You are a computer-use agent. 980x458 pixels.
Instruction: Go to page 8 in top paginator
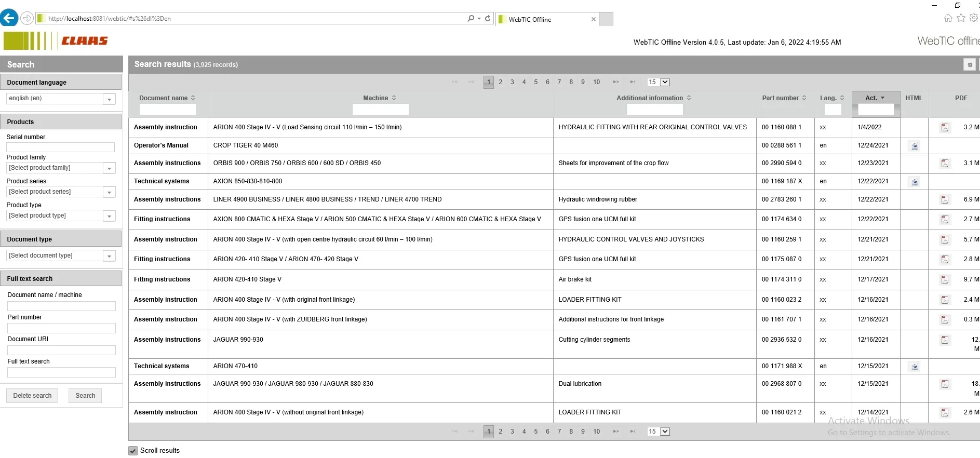click(x=571, y=82)
